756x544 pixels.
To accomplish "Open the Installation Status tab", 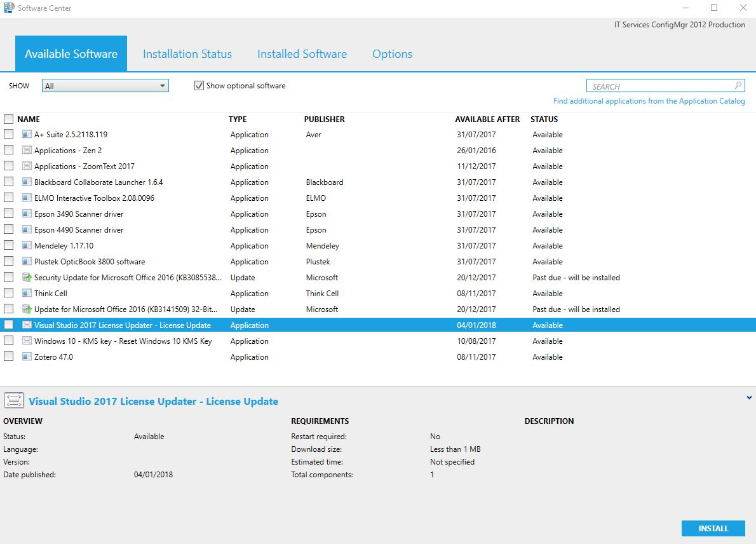I will (x=187, y=53).
